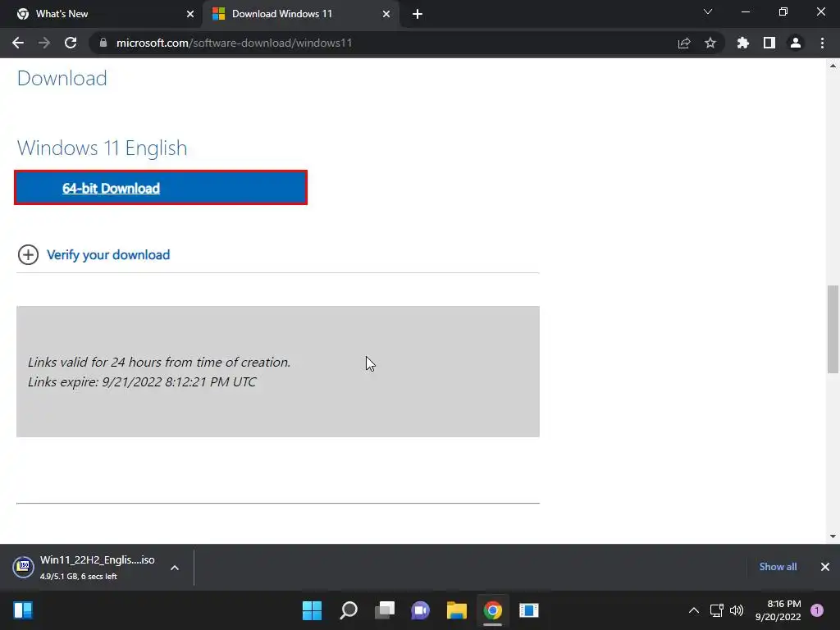This screenshot has width=840, height=630.
Task: Open Windows Widgets panel icon
Action: coord(23,610)
